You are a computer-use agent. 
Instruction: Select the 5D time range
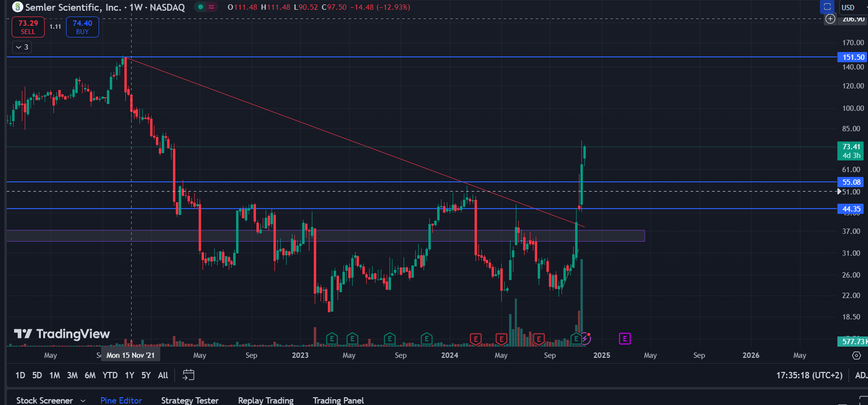coord(37,375)
